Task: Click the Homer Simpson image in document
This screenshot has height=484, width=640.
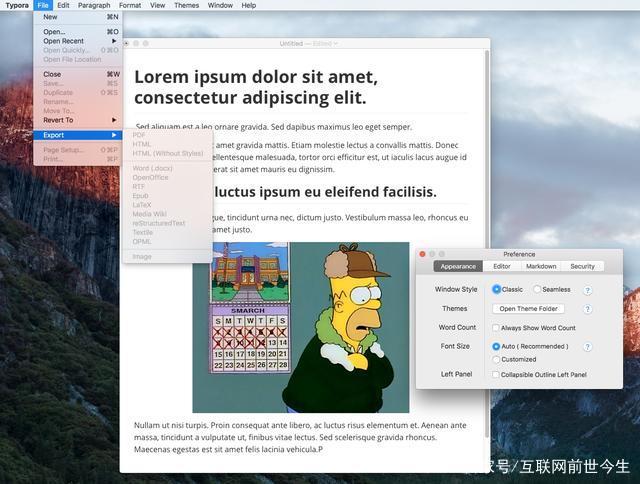Action: [x=301, y=327]
